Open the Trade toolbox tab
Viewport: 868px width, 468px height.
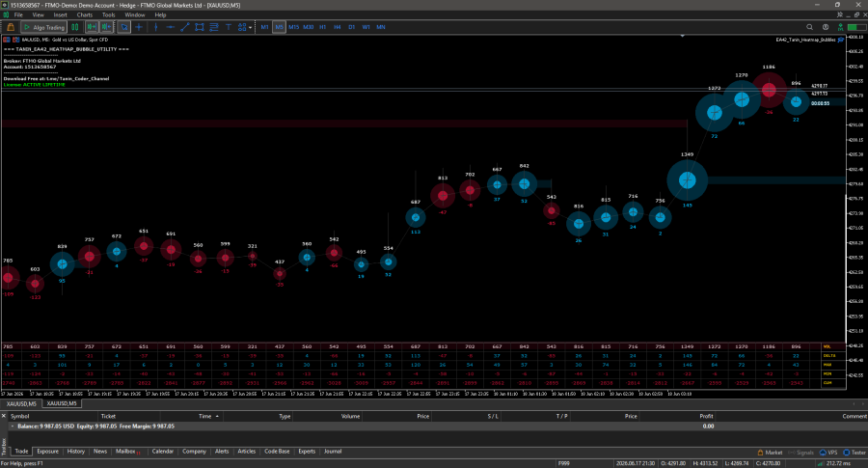click(21, 452)
